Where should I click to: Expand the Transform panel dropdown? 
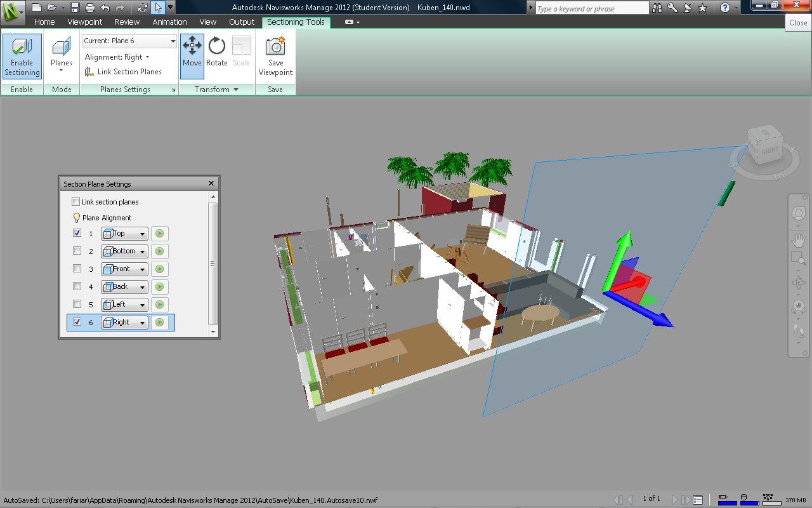click(216, 90)
